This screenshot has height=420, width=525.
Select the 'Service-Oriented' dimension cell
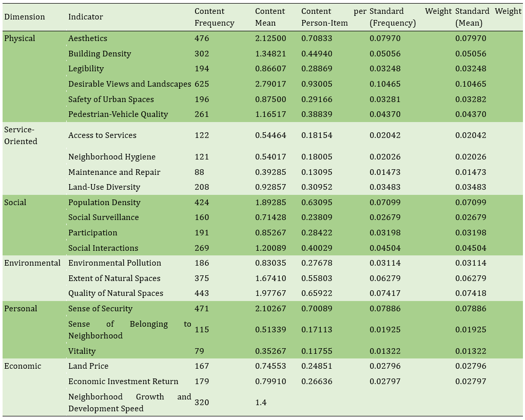21,135
